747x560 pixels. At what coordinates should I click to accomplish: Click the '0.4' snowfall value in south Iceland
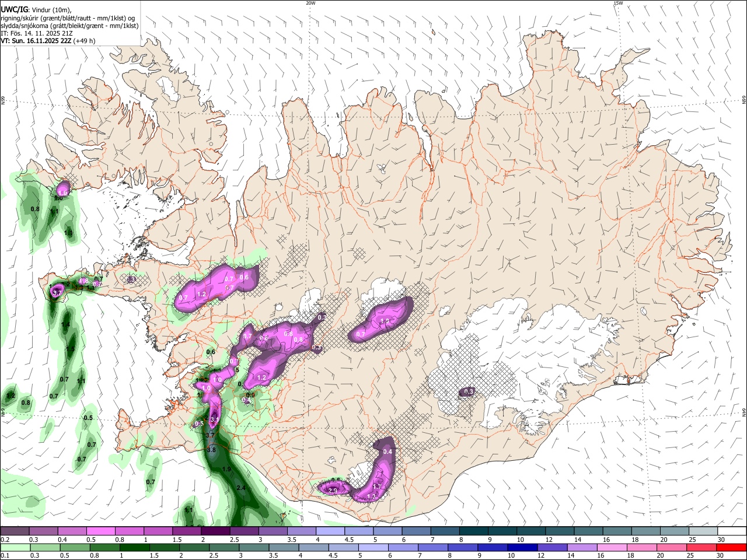pyautogui.click(x=388, y=452)
